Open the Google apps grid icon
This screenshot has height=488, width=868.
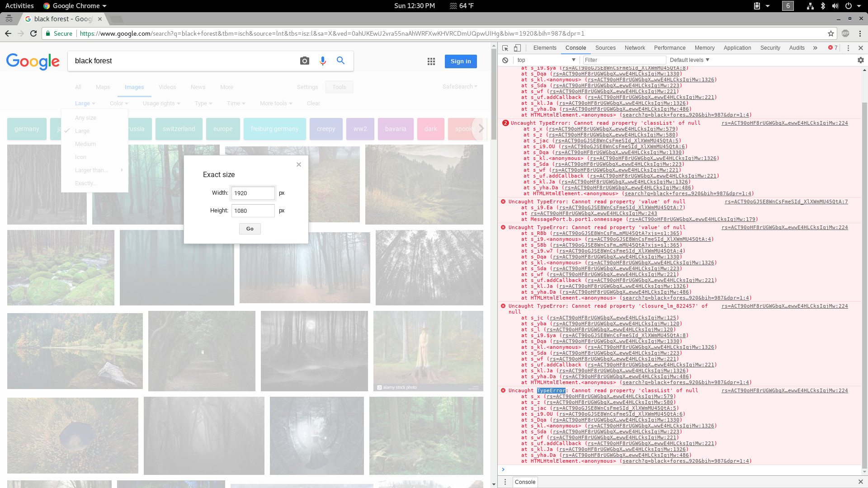coord(431,61)
